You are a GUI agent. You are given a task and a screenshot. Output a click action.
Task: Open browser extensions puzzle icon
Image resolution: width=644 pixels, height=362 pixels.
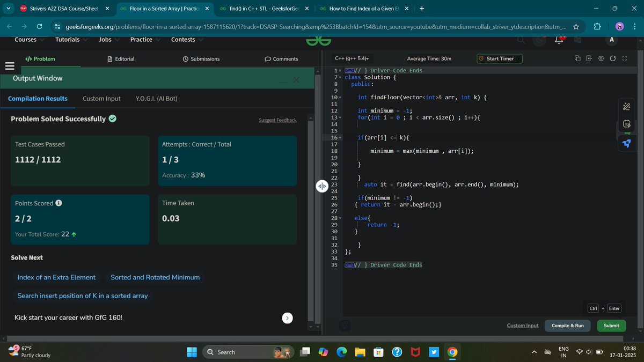pyautogui.click(x=598, y=26)
